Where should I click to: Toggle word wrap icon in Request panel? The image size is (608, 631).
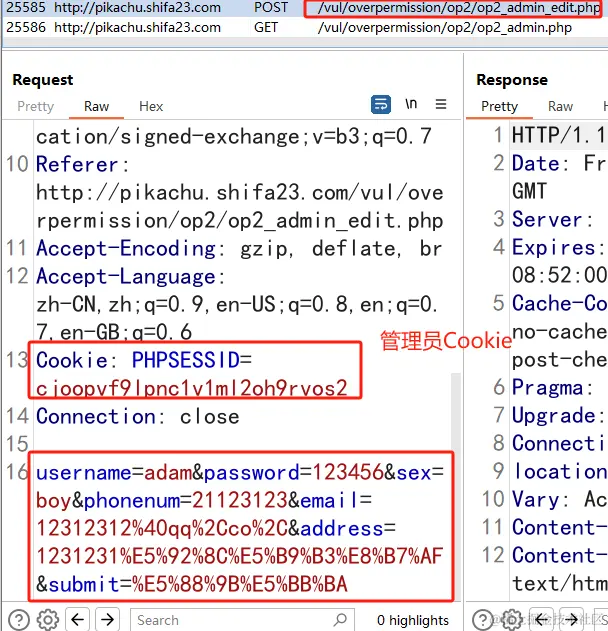pyautogui.click(x=380, y=105)
